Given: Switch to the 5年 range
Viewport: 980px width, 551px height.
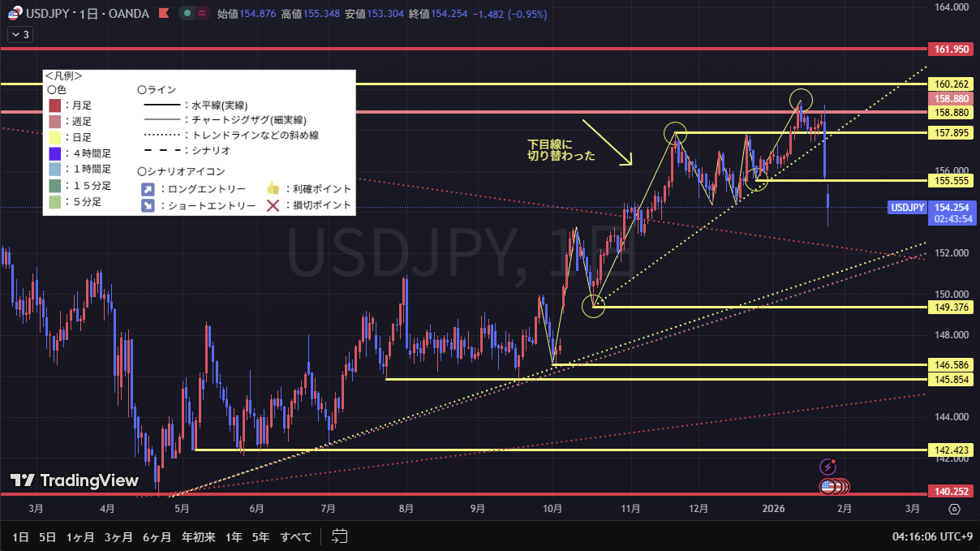Looking at the screenshot, I should 260,536.
